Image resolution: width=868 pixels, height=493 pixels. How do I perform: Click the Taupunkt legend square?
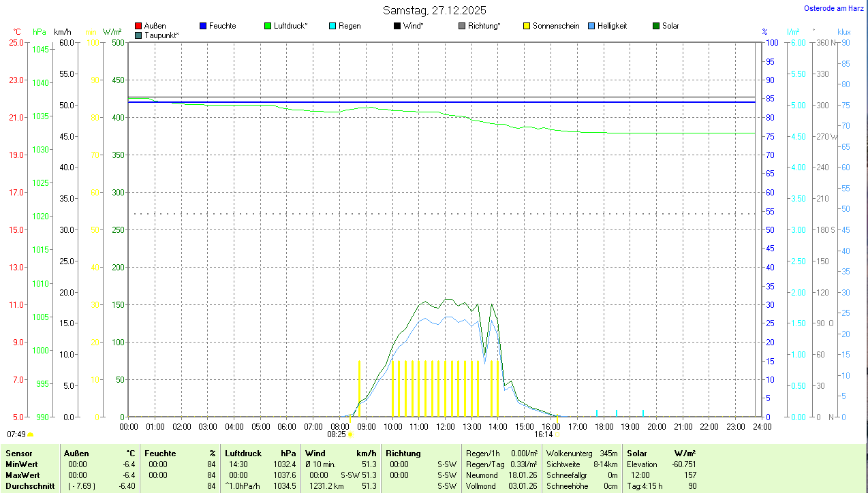(x=138, y=35)
